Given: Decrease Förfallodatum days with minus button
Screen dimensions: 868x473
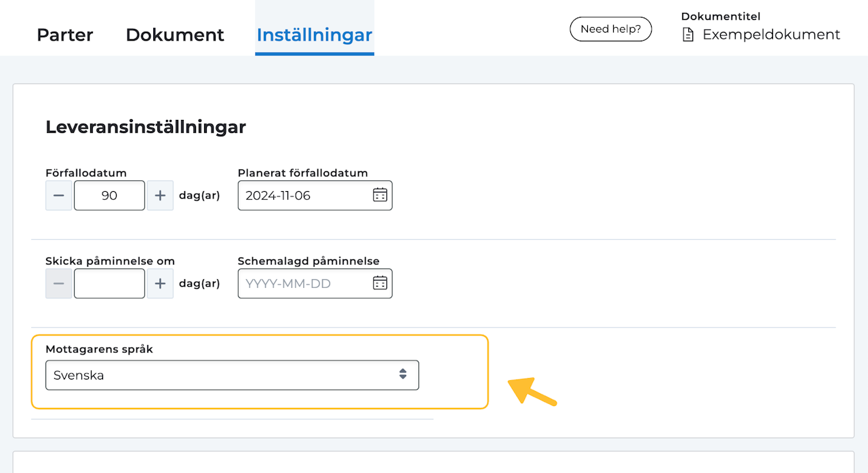Looking at the screenshot, I should 59,196.
